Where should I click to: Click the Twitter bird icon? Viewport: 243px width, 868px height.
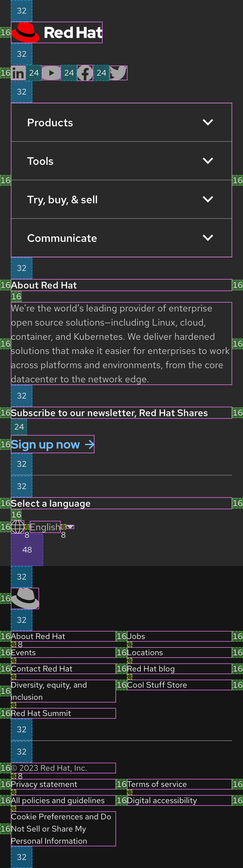(118, 73)
